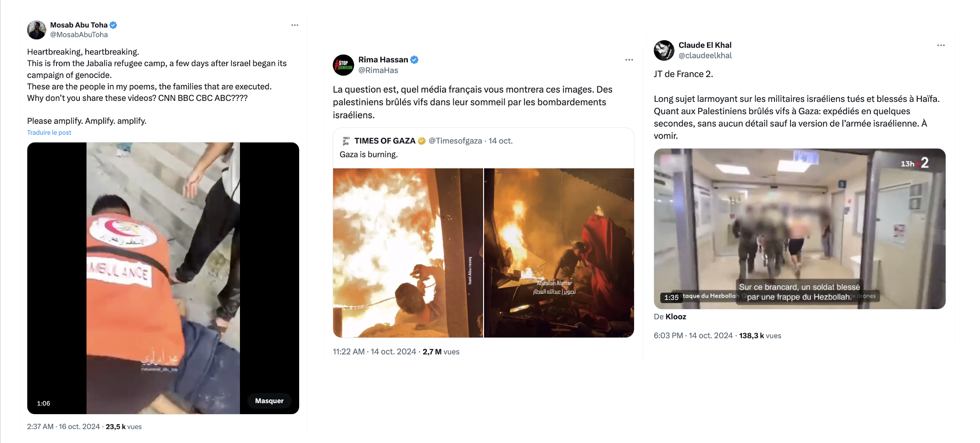The height and width of the screenshot is (443, 980).
Task: Click the Times of Gaza small logo
Action: coord(346,141)
